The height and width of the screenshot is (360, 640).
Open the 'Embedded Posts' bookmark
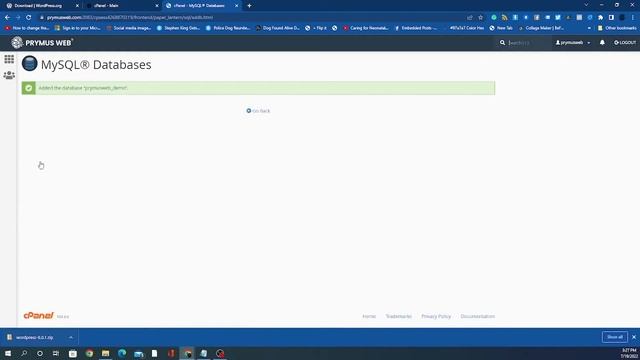416,28
